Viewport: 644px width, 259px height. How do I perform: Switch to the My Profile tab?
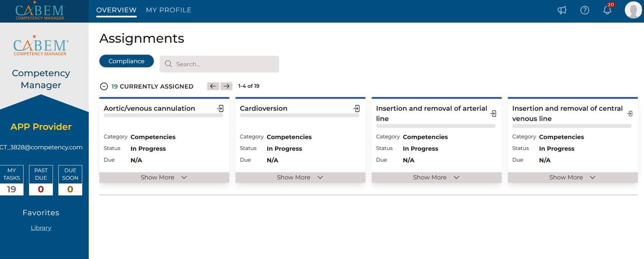[168, 10]
